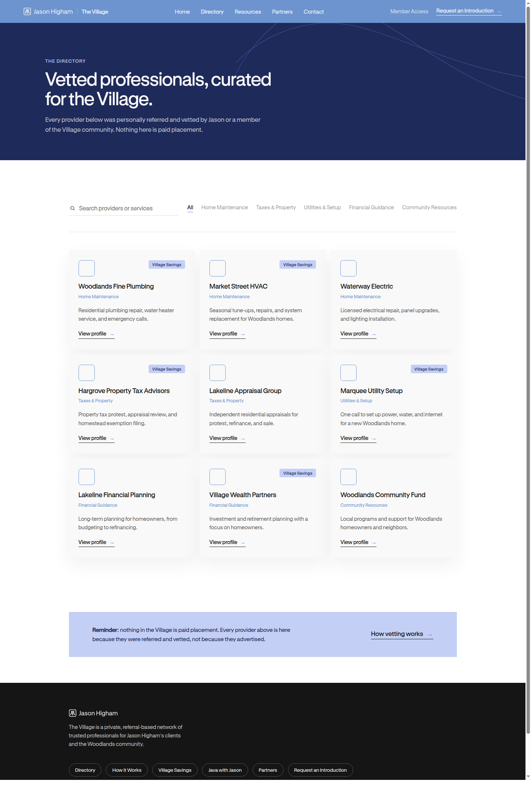This screenshot has height=812, width=531.
Task: Click Village Savings footer pill button
Action: [175, 770]
